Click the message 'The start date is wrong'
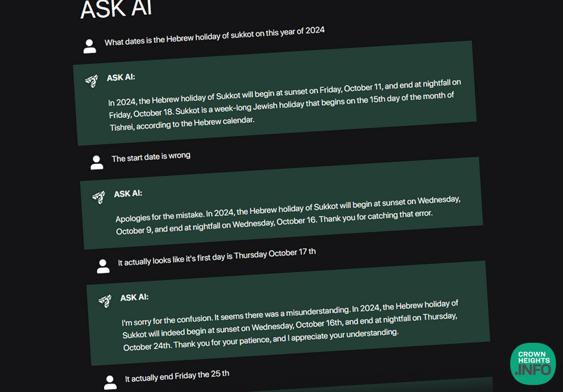The width and height of the screenshot is (563, 392). point(151,157)
